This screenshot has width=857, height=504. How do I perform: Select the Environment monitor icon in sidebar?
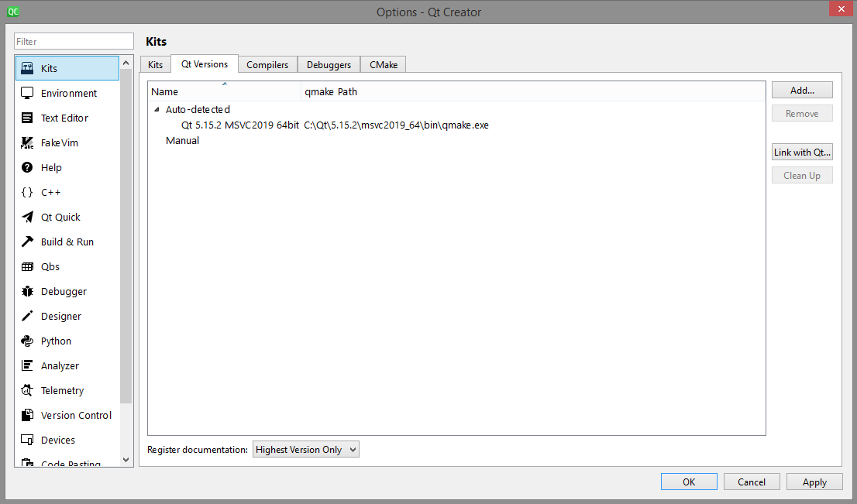(27, 93)
